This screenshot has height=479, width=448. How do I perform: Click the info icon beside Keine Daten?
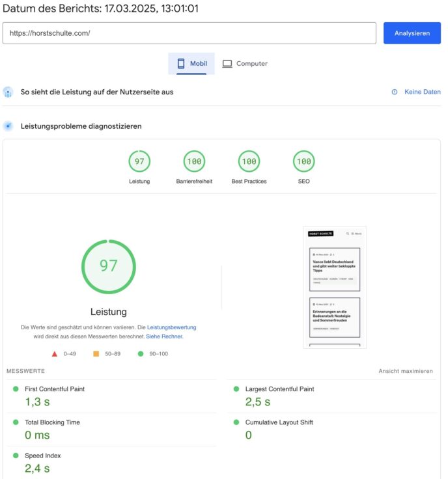tap(395, 92)
